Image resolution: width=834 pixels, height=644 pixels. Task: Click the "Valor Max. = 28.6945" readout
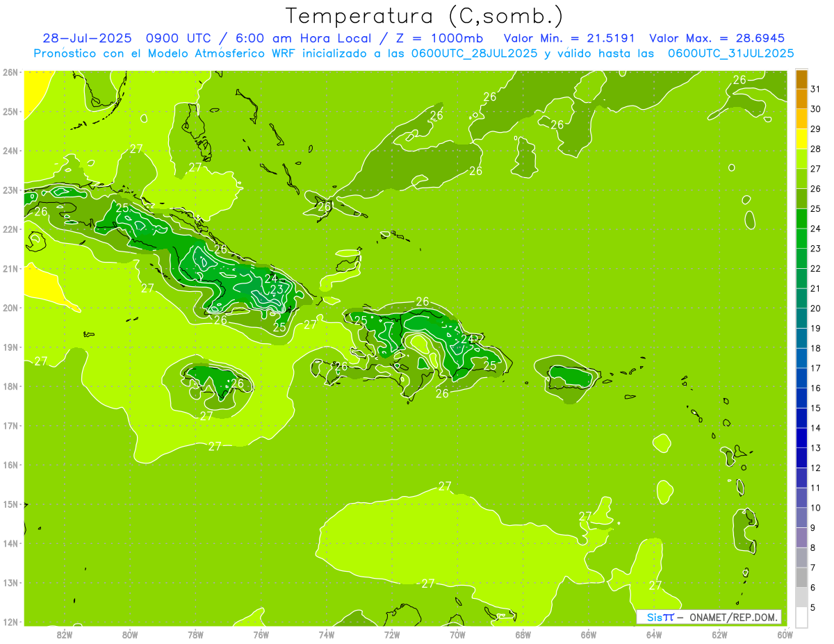click(717, 38)
